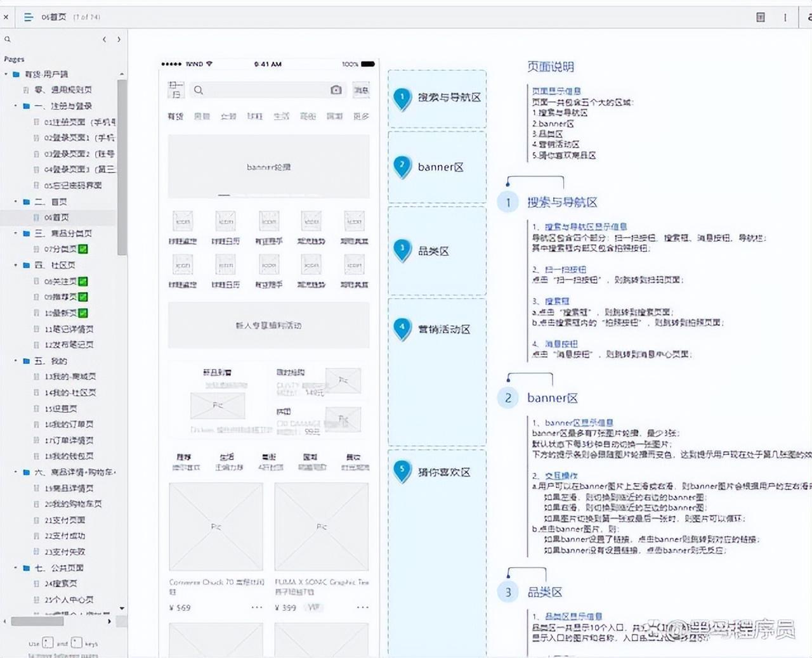Open page 21支付页面

(64, 520)
